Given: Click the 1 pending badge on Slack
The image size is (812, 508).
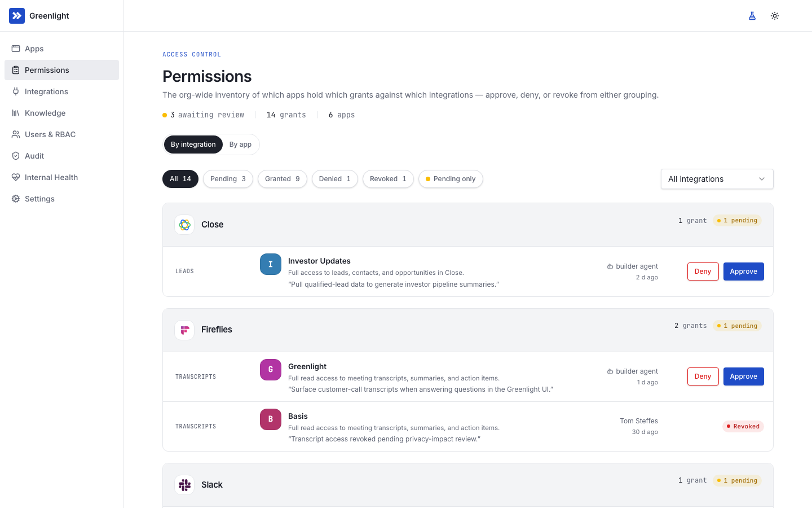Looking at the screenshot, I should click(x=737, y=480).
